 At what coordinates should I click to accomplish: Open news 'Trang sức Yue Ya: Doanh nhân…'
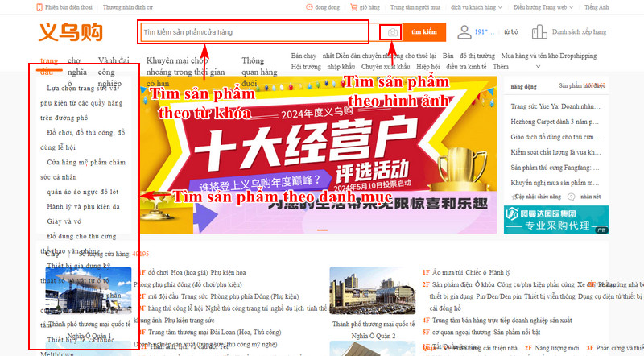point(555,106)
